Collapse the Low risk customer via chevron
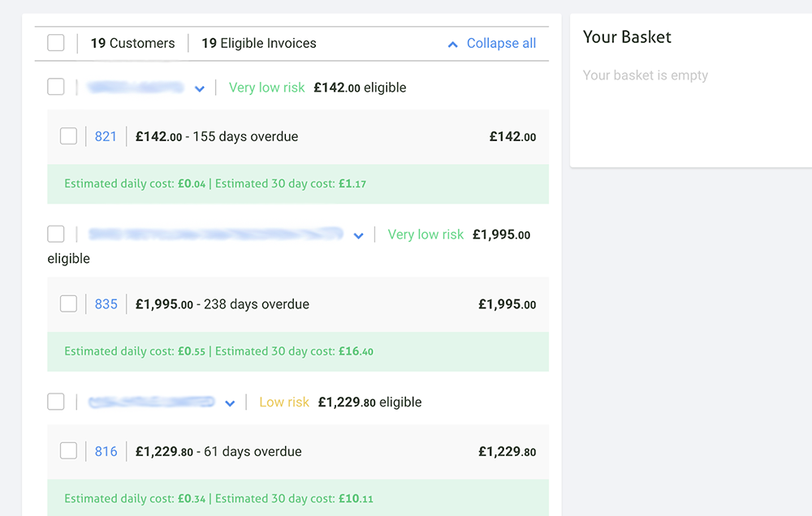Viewport: 812px width, 516px height. (230, 403)
